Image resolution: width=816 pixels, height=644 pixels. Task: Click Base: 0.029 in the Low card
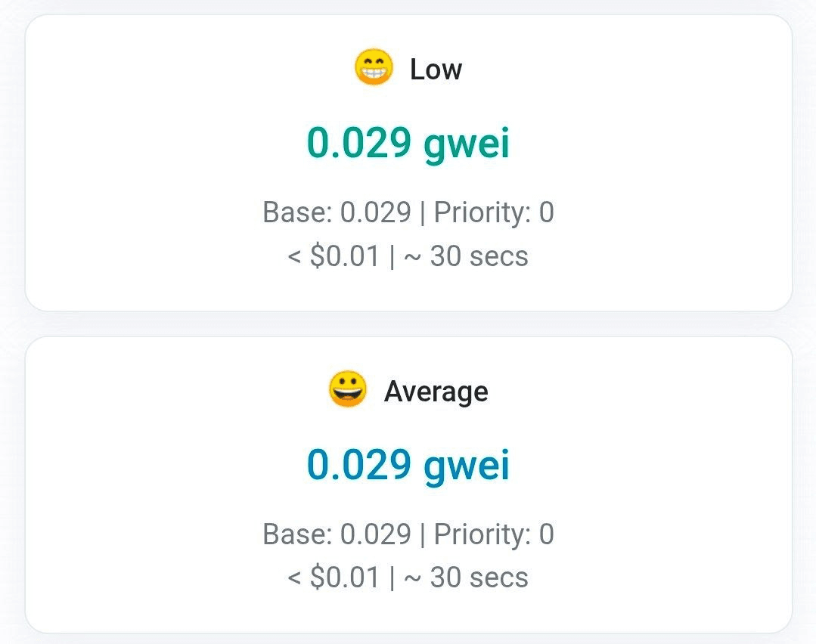(336, 212)
